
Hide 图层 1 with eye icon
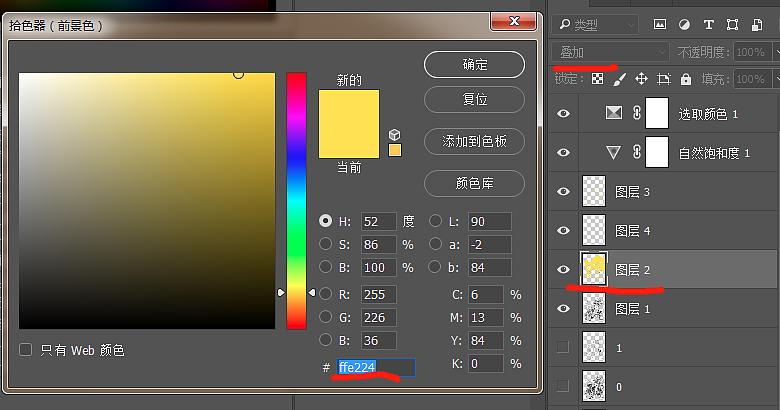563,308
